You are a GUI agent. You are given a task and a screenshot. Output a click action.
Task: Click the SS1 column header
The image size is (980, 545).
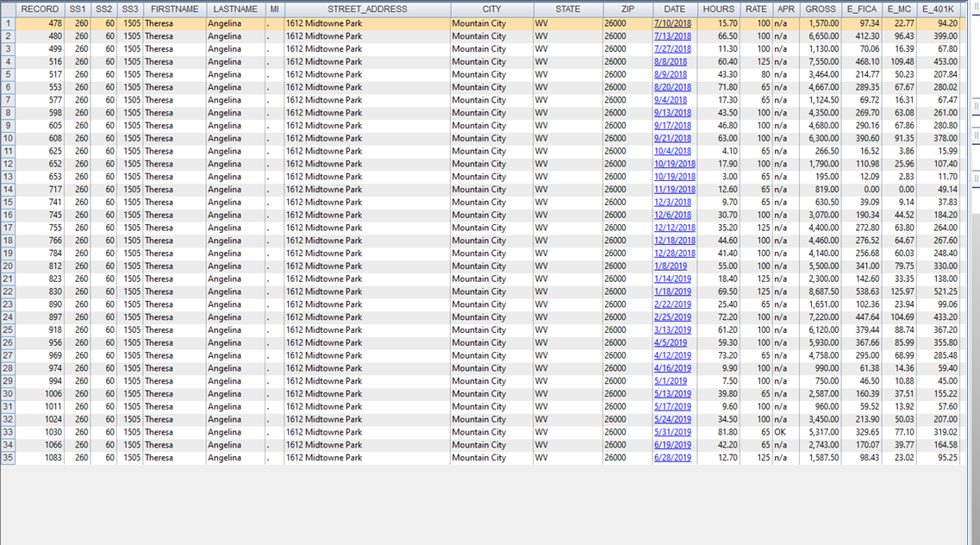78,9
